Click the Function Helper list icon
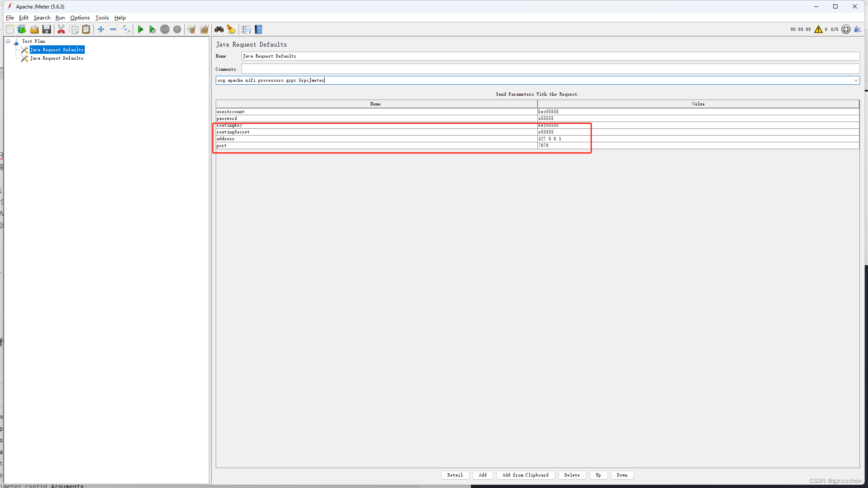The width and height of the screenshot is (868, 488). [246, 29]
